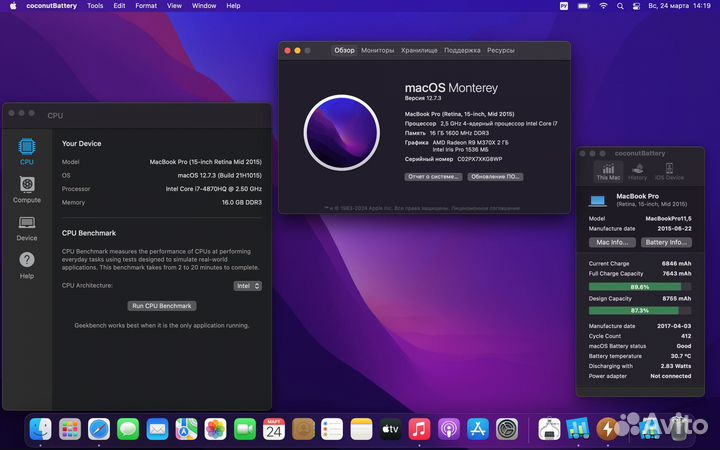Click the 87.3% design capacity bar

640,311
